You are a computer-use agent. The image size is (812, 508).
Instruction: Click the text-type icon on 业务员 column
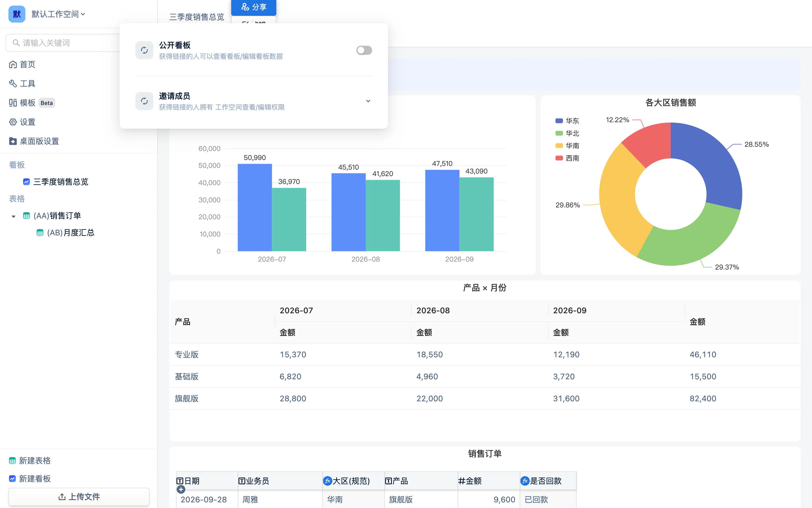(242, 481)
